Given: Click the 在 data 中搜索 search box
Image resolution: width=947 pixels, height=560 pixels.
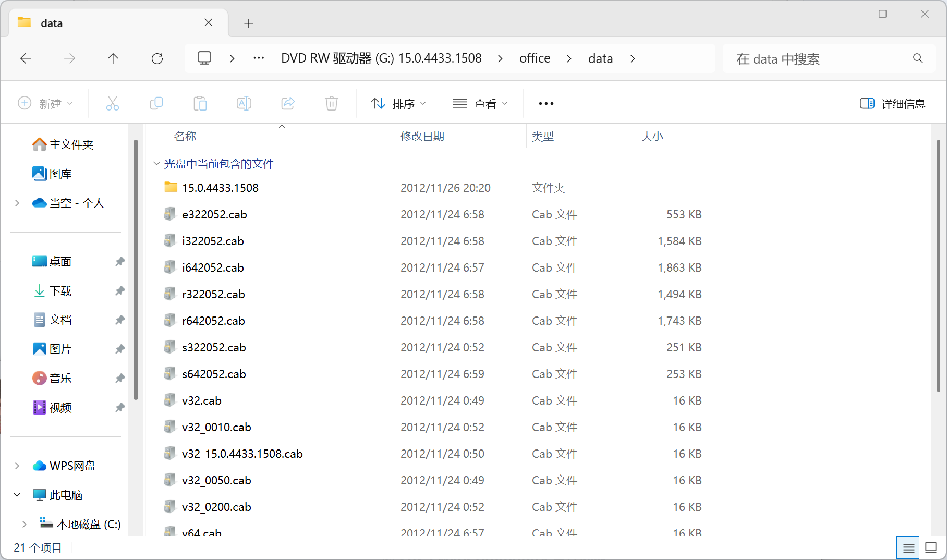Looking at the screenshot, I should tap(819, 59).
